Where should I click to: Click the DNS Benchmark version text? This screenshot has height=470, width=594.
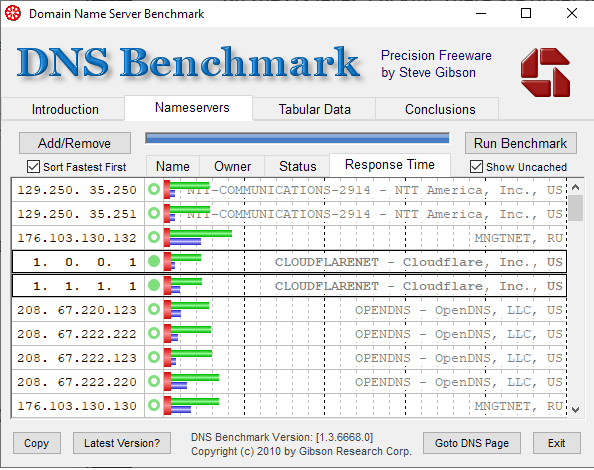coord(282,437)
